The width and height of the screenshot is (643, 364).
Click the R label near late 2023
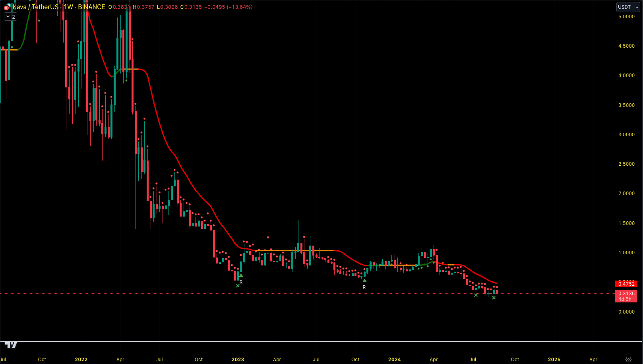364,287
